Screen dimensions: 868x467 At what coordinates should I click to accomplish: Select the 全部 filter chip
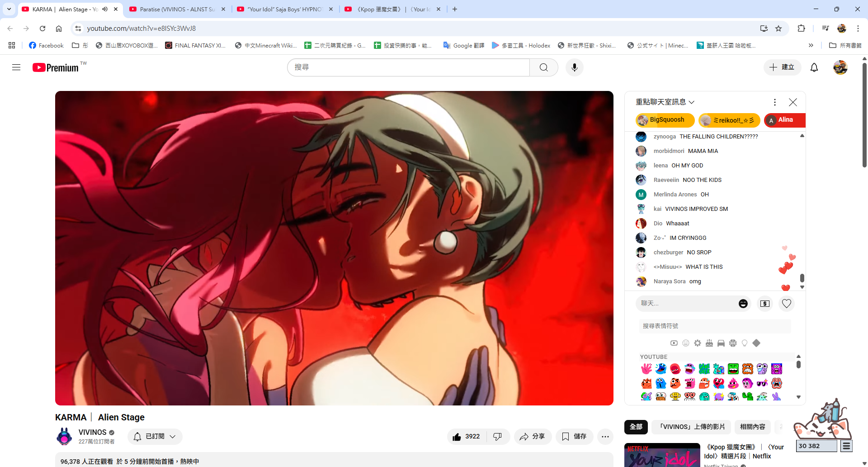pyautogui.click(x=636, y=427)
